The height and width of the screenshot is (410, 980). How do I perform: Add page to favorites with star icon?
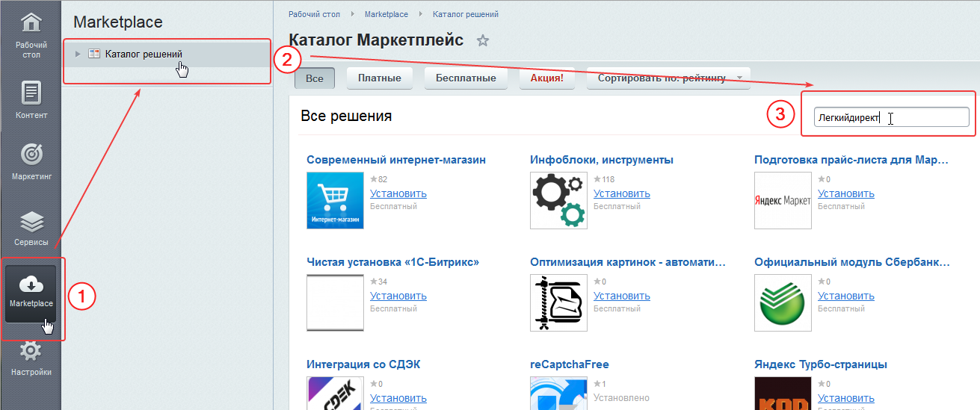coord(483,40)
